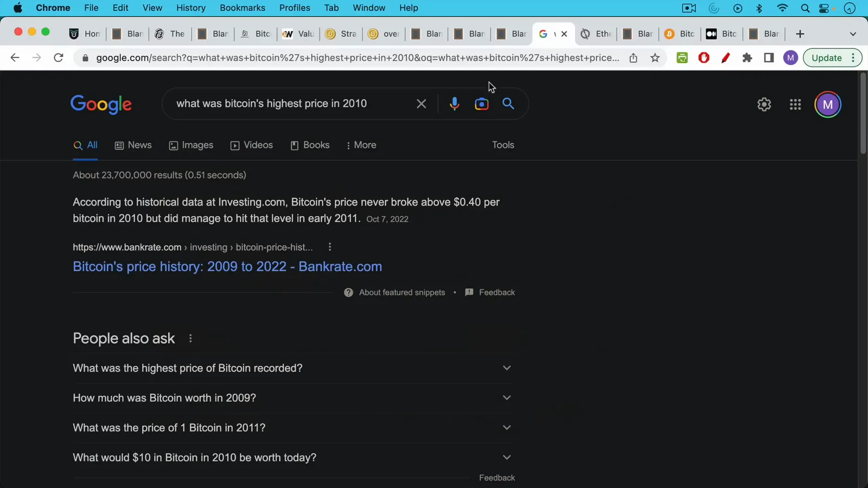Click the red shield extension icon
Image resolution: width=868 pixels, height=488 pixels.
tap(704, 57)
